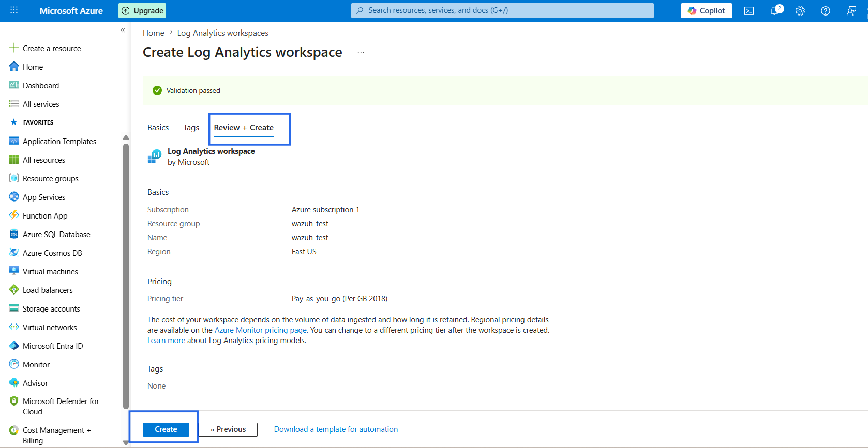Collapse the left sidebar with the chevrons
The image size is (868, 448).
[x=123, y=30]
